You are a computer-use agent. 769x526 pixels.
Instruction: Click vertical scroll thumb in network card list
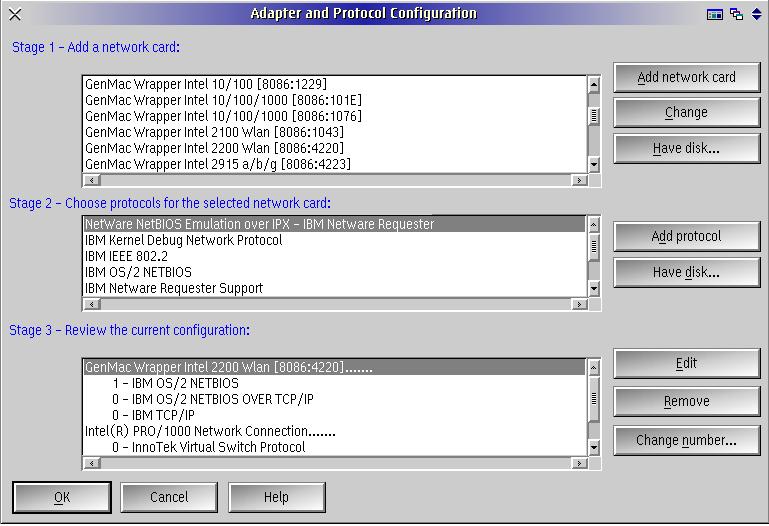tap(594, 116)
